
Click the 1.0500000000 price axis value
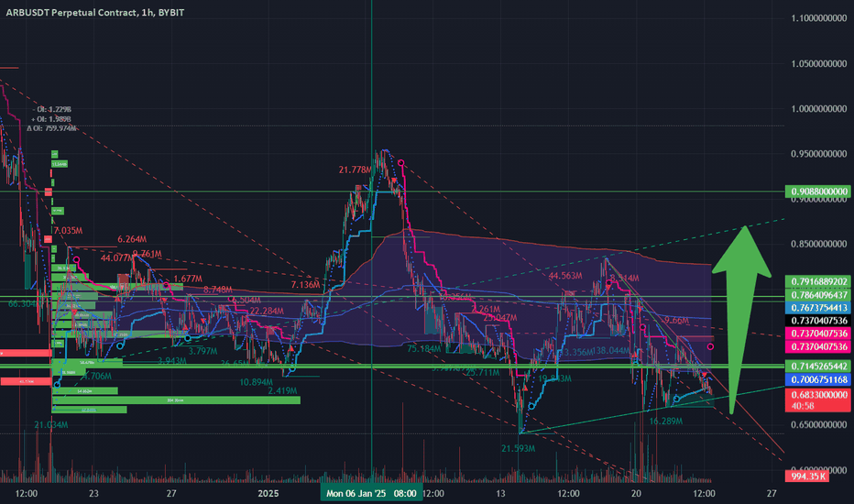[818, 64]
